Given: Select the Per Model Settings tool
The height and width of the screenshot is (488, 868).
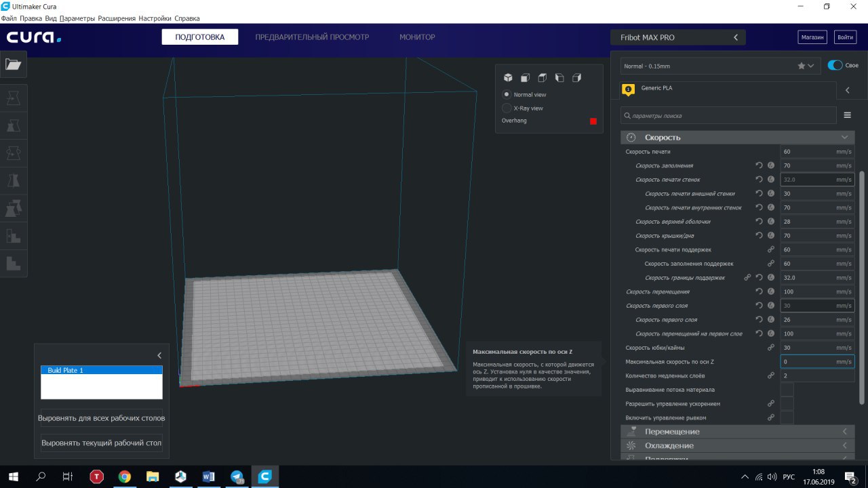Looking at the screenshot, I should pos(14,208).
